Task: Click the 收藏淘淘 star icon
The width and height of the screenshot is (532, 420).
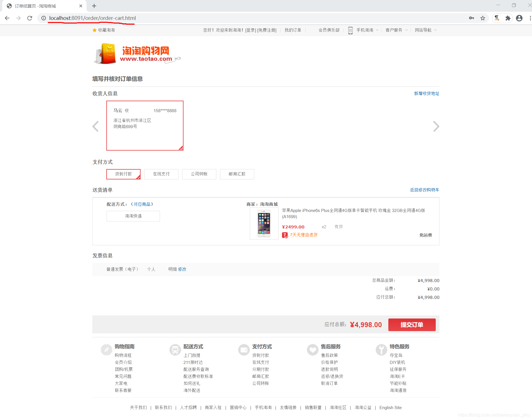Action: [x=95, y=30]
